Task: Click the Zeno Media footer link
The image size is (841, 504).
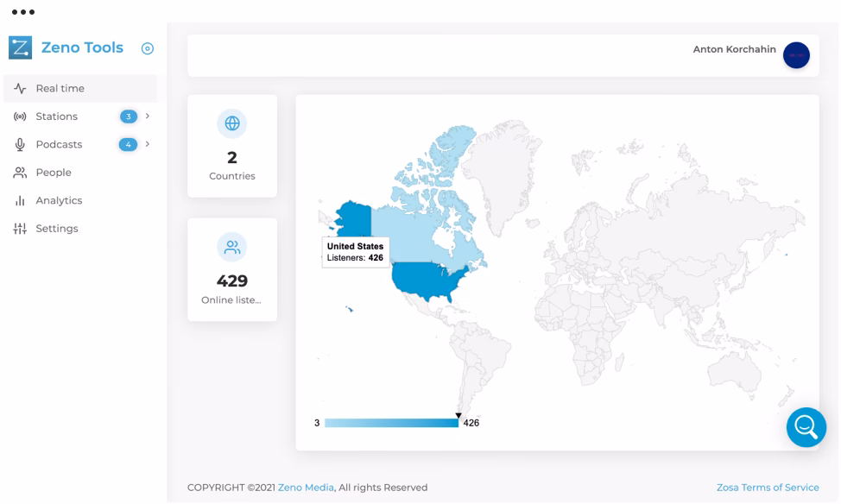Action: pyautogui.click(x=306, y=488)
